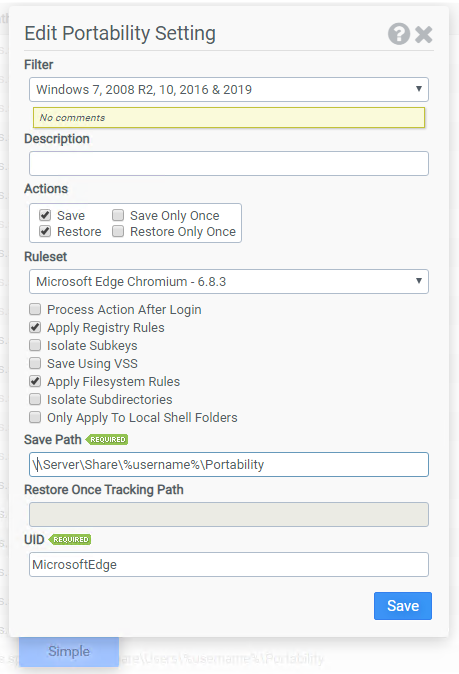Check Process Action After Login
459x674 pixels.
click(35, 309)
